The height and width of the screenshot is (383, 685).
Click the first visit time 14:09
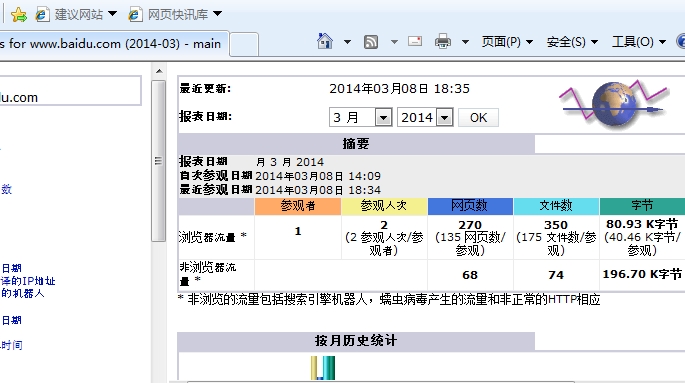pyautogui.click(x=365, y=176)
